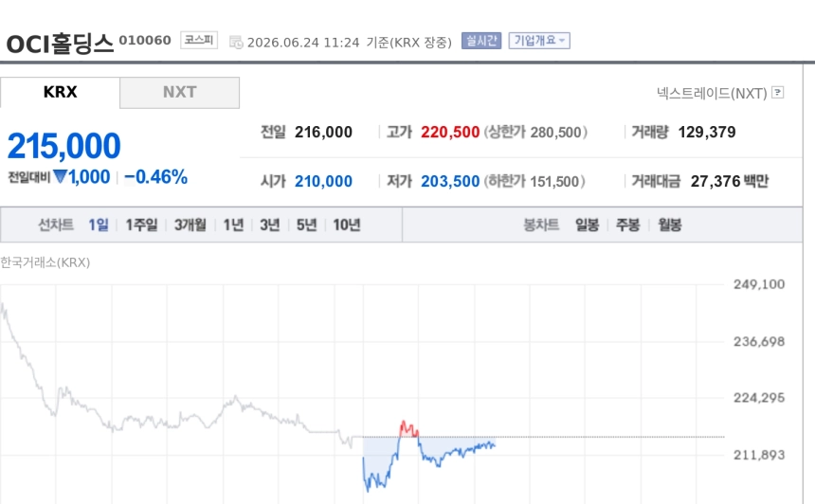Viewport: 815px width, 504px height.
Task: Choose the 3개월 chart period
Action: 190,225
